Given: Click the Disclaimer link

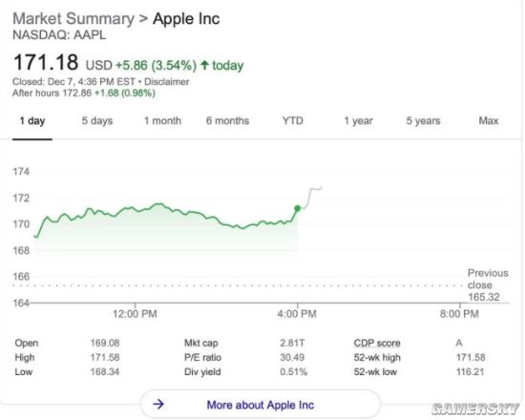Looking at the screenshot, I should (166, 82).
